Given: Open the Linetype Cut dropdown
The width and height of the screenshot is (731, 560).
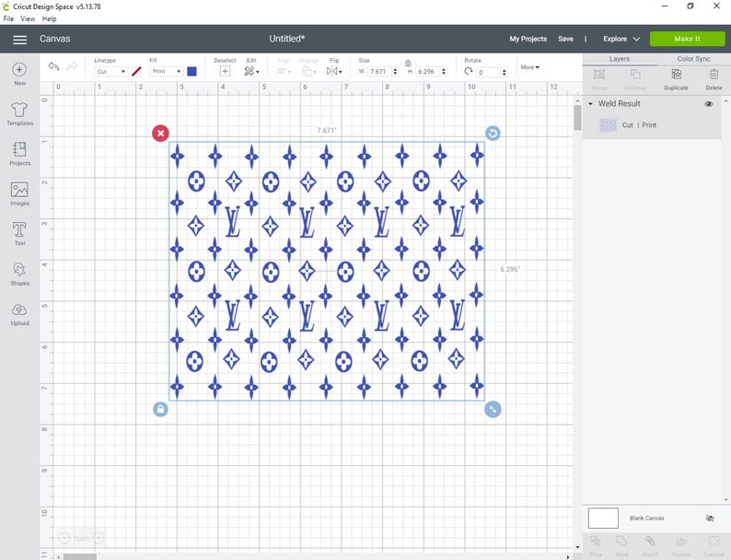Looking at the screenshot, I should (111, 71).
